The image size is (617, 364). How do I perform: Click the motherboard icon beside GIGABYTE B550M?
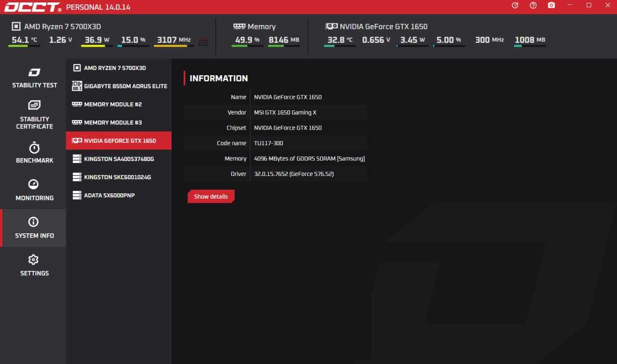pyautogui.click(x=77, y=86)
